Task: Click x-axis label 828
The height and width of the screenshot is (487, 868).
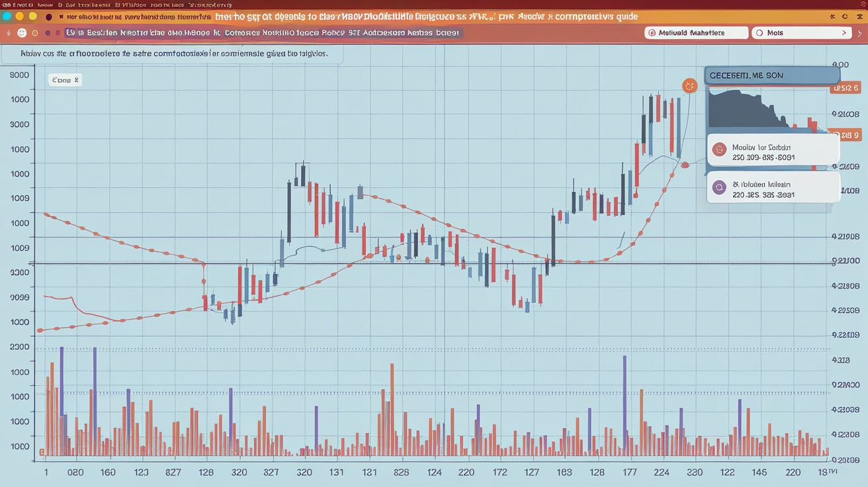Action: [x=401, y=472]
